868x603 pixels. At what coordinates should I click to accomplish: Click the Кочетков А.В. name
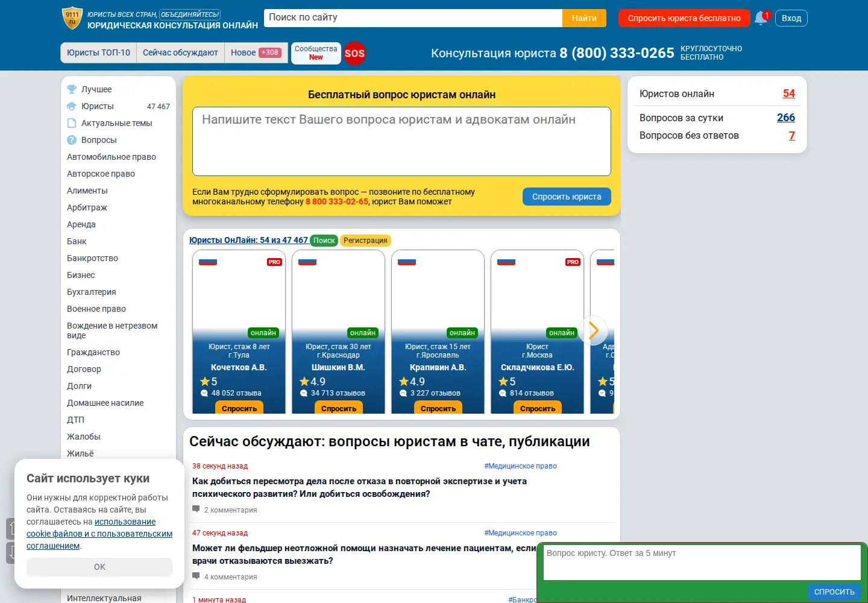tap(239, 367)
